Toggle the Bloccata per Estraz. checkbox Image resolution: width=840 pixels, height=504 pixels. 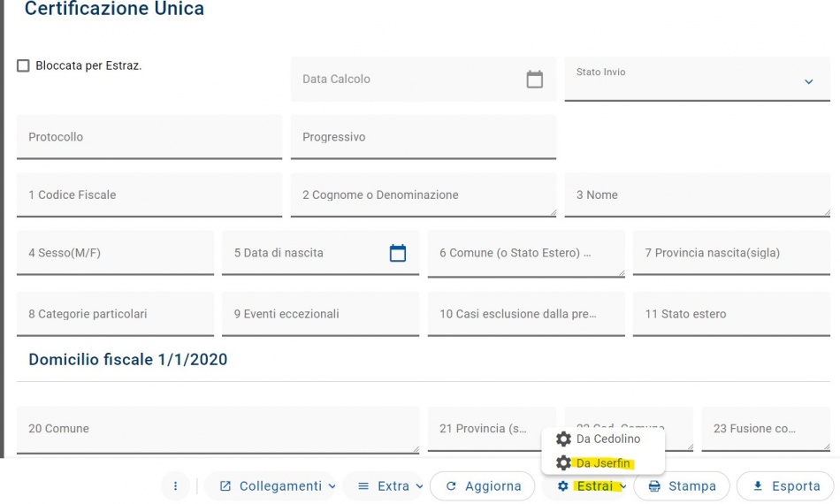[x=23, y=65]
